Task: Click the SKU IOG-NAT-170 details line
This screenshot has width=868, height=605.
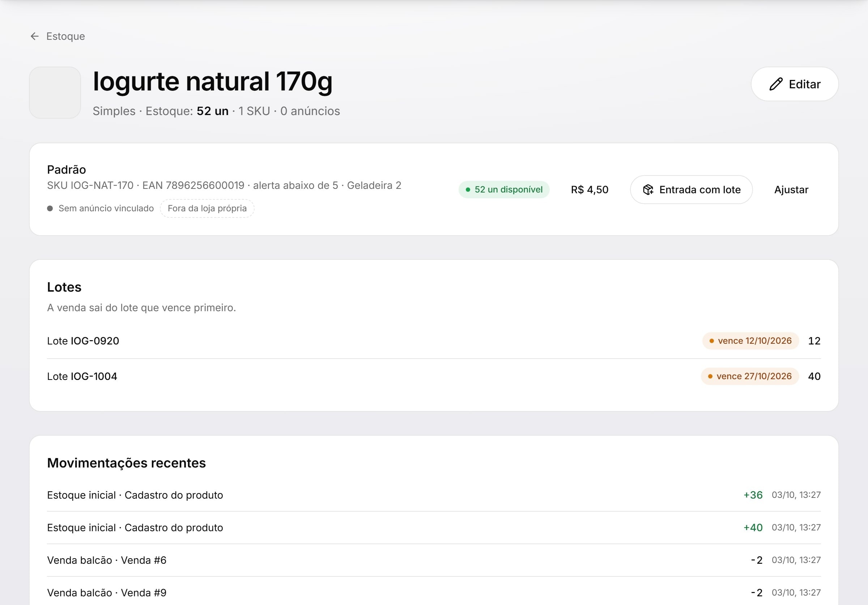Action: [x=224, y=185]
